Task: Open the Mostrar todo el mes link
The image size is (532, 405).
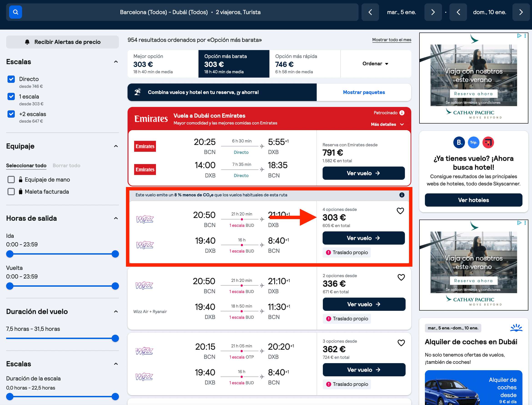Action: (x=391, y=40)
